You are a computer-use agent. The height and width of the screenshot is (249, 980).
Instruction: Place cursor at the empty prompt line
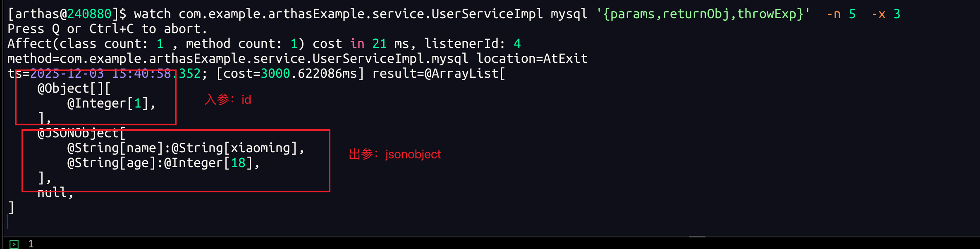[x=8, y=223]
